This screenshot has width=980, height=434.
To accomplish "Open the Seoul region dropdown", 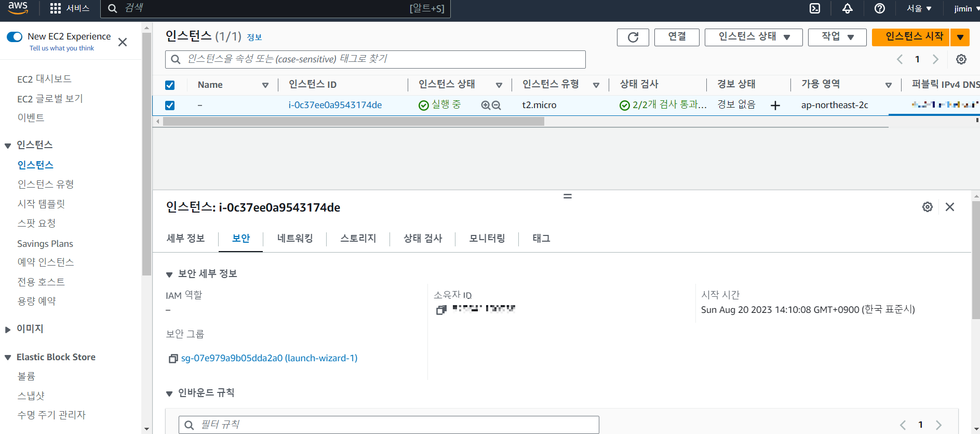I will [x=919, y=8].
